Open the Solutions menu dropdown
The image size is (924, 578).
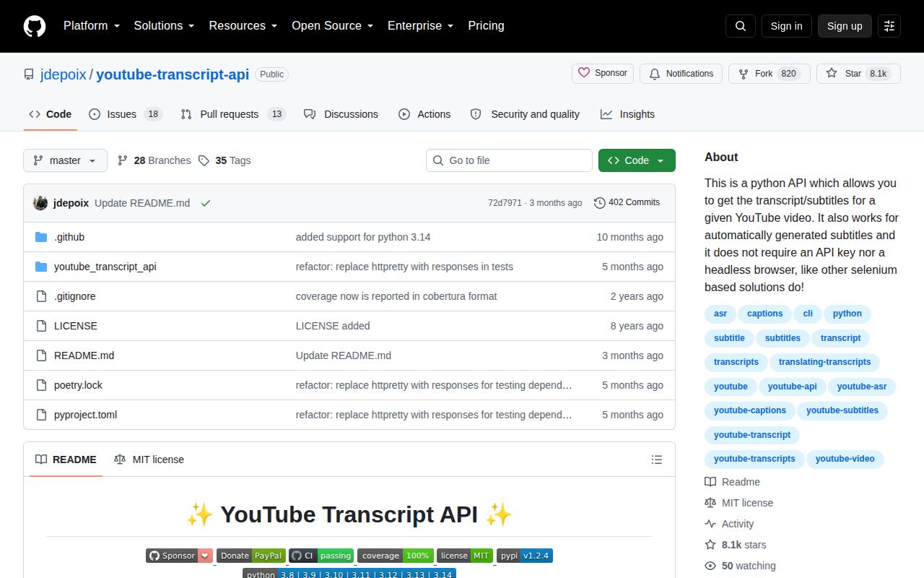pos(164,26)
